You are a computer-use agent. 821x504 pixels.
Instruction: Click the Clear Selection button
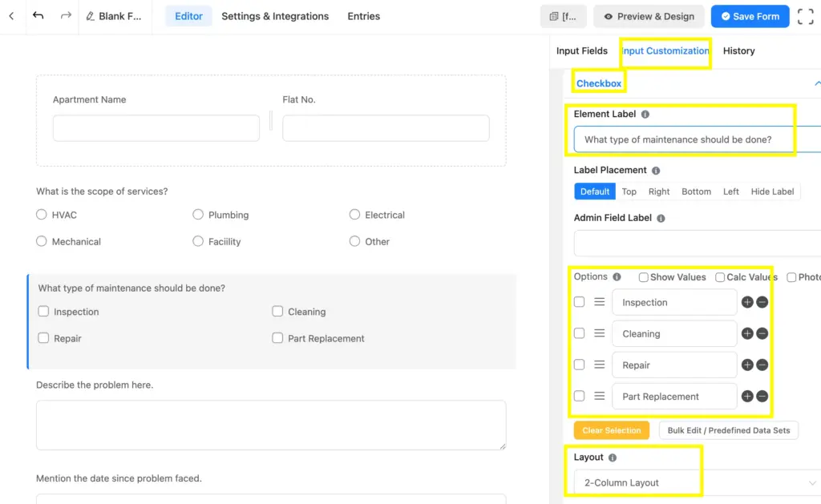coord(612,429)
